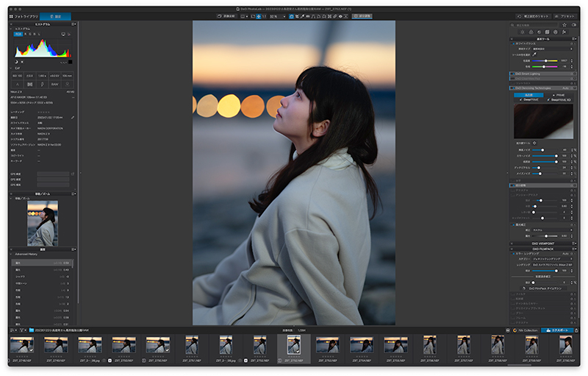Switch to the 設定 customize tab
Image resolution: width=588 pixels, height=376 pixels.
[56, 15]
